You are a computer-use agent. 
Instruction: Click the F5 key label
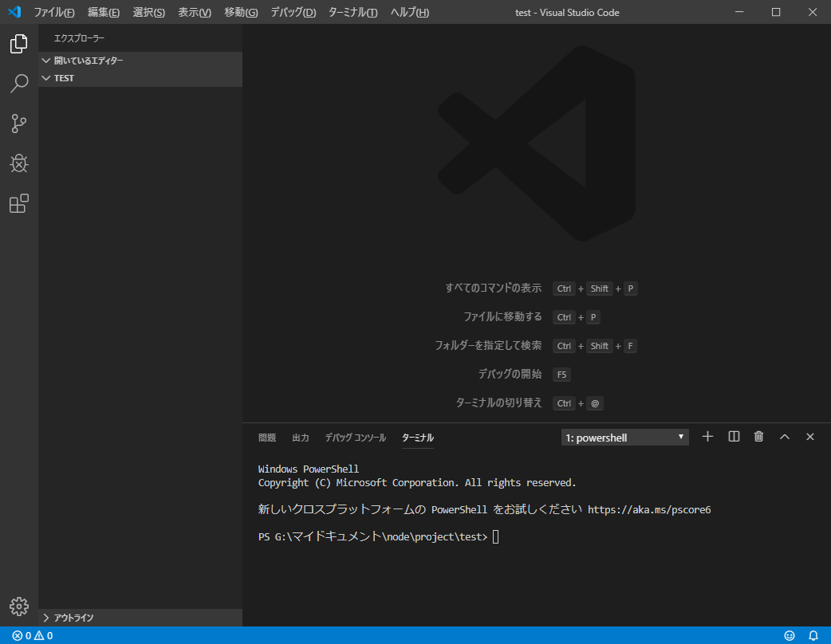click(x=561, y=375)
